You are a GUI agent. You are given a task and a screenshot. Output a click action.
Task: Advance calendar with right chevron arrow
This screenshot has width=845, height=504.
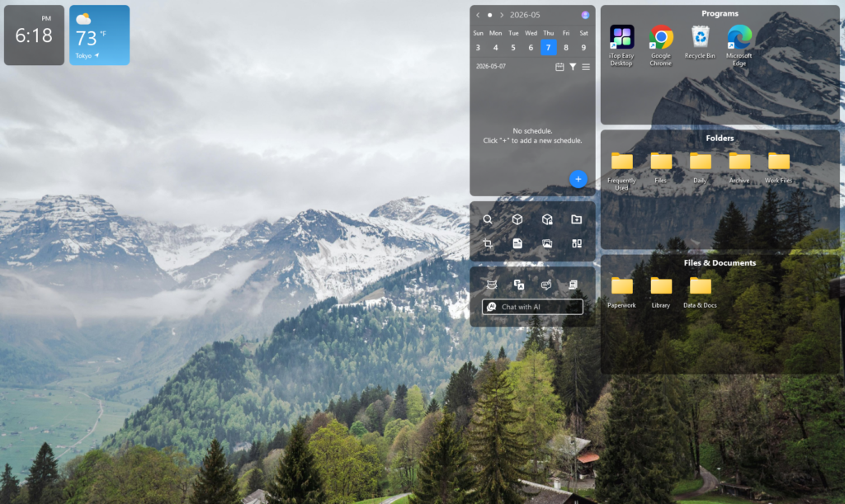coord(502,15)
